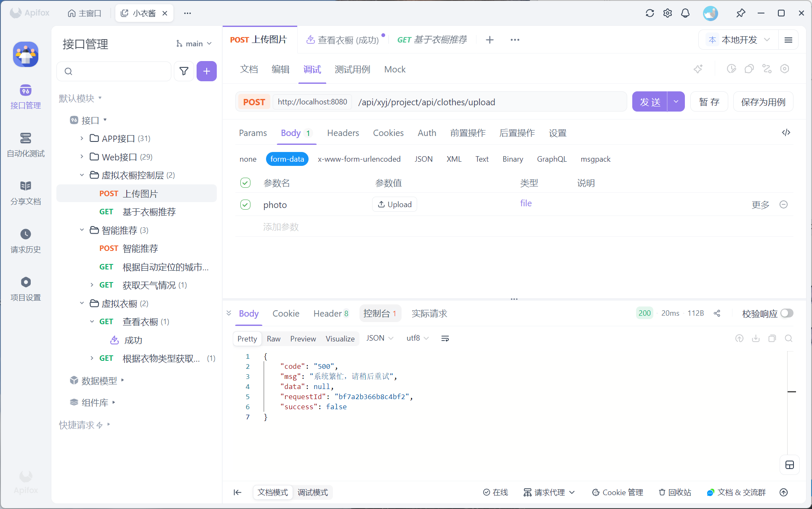The image size is (812, 509).
Task: Open the send button dropdown arrow
Action: (676, 102)
